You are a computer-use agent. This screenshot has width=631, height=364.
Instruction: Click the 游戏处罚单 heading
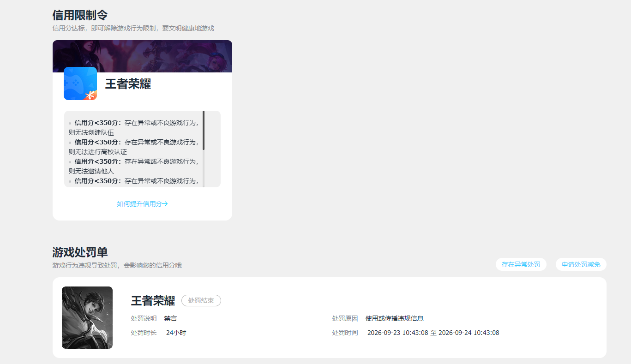coord(80,252)
